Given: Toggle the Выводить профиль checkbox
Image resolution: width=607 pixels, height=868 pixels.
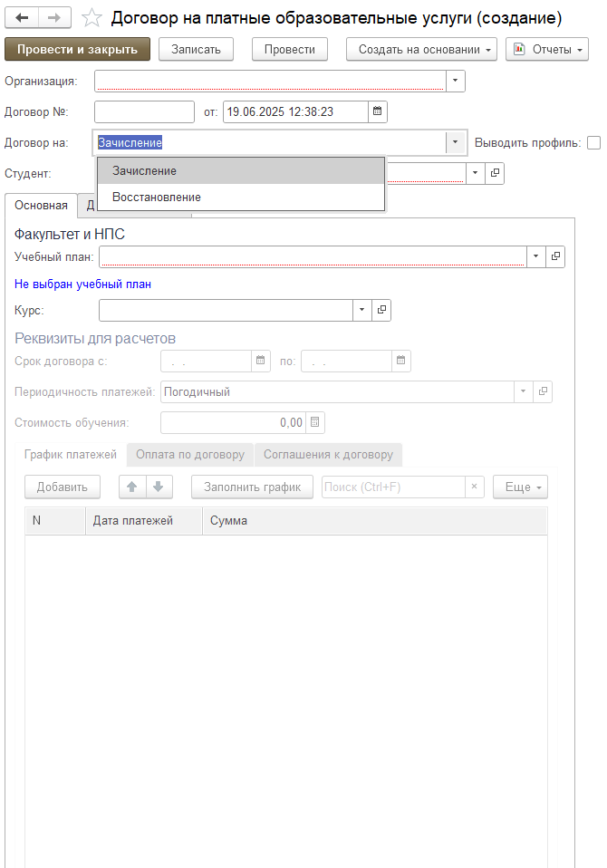Looking at the screenshot, I should point(594,142).
